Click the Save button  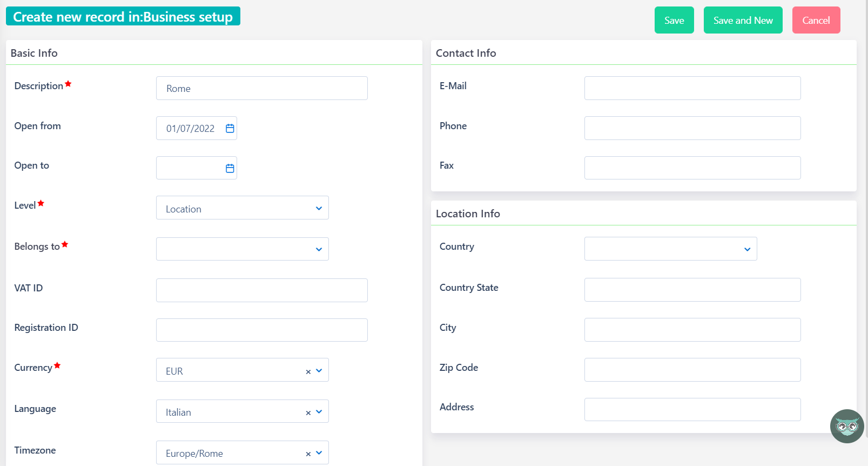tap(674, 21)
